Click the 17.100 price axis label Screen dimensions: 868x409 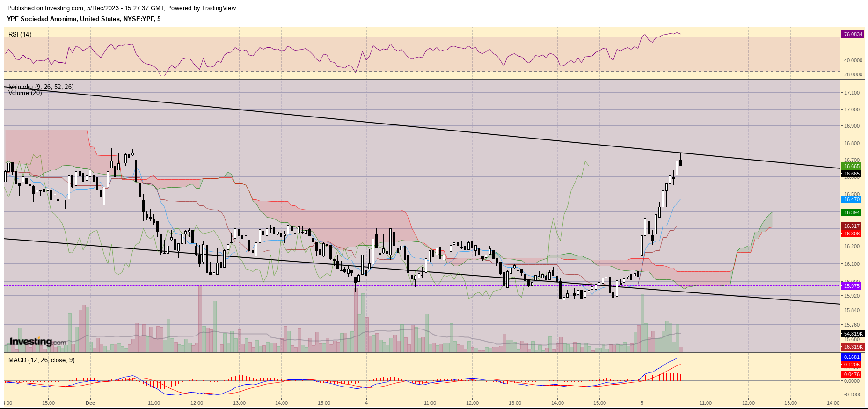point(852,93)
